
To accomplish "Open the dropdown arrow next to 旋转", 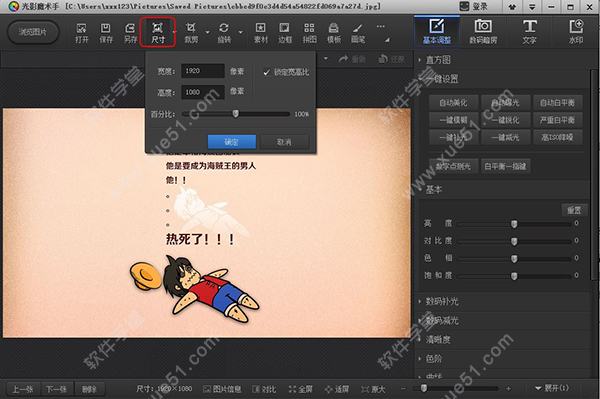I will tap(241, 32).
